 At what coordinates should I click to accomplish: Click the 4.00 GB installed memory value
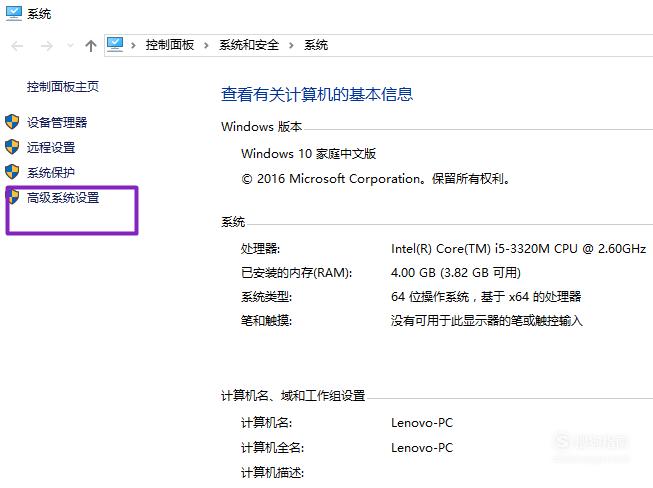click(x=456, y=273)
